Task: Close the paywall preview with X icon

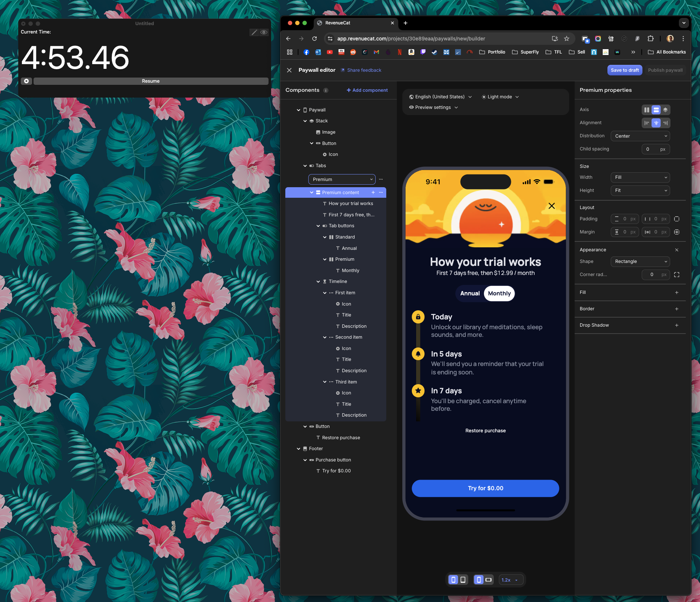Action: (x=552, y=206)
